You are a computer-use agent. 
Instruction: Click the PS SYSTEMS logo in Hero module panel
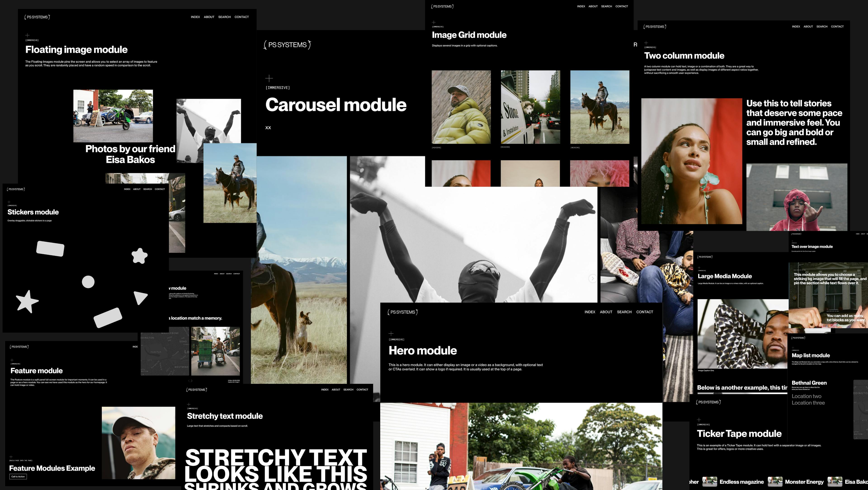tap(403, 312)
